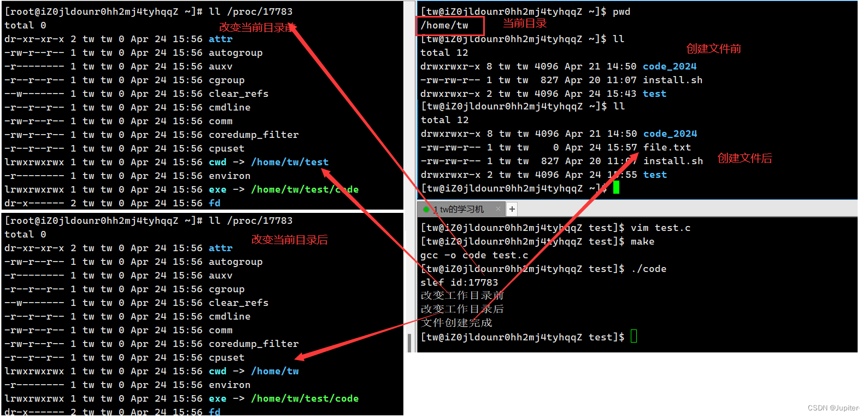Select 'll /proc/17783' command in the bottom-left terminal
The width and height of the screenshot is (868, 417).
[251, 221]
